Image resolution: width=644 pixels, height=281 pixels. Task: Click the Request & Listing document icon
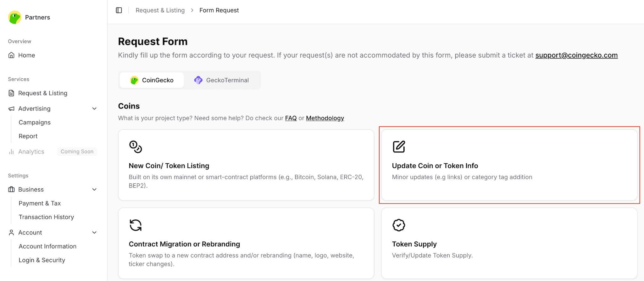[11, 93]
